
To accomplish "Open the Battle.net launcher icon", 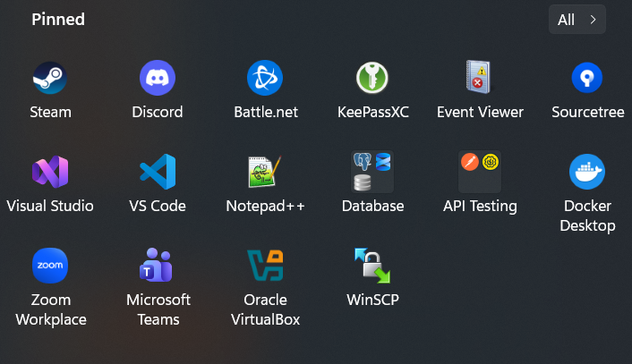I will (x=265, y=78).
